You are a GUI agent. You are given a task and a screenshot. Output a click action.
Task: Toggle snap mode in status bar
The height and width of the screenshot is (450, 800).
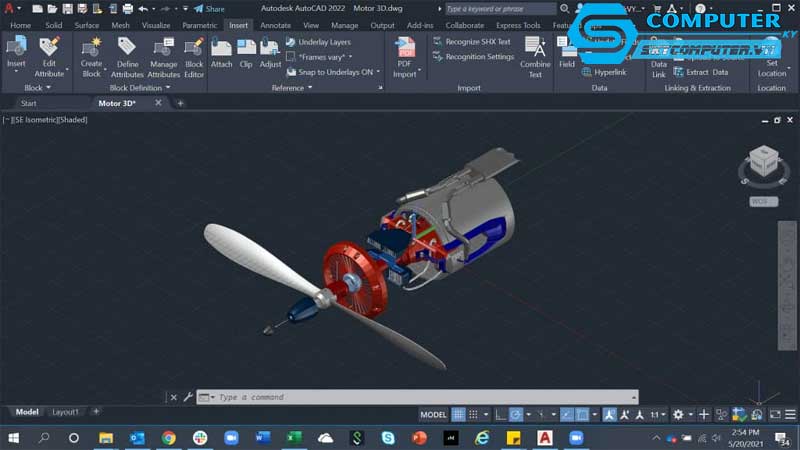473,415
